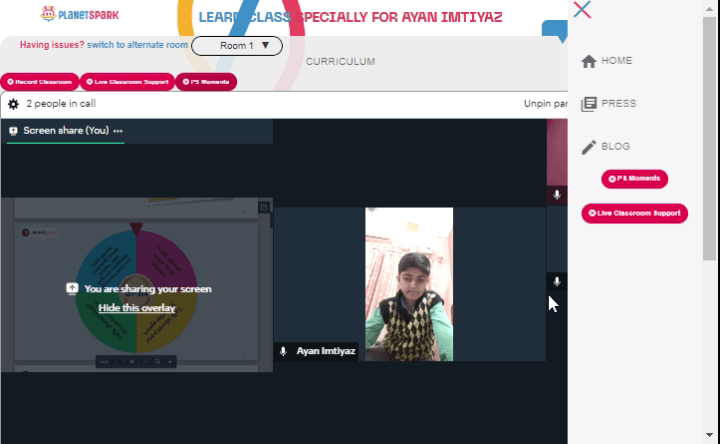Click lower microphone icon in right strip

tap(557, 281)
